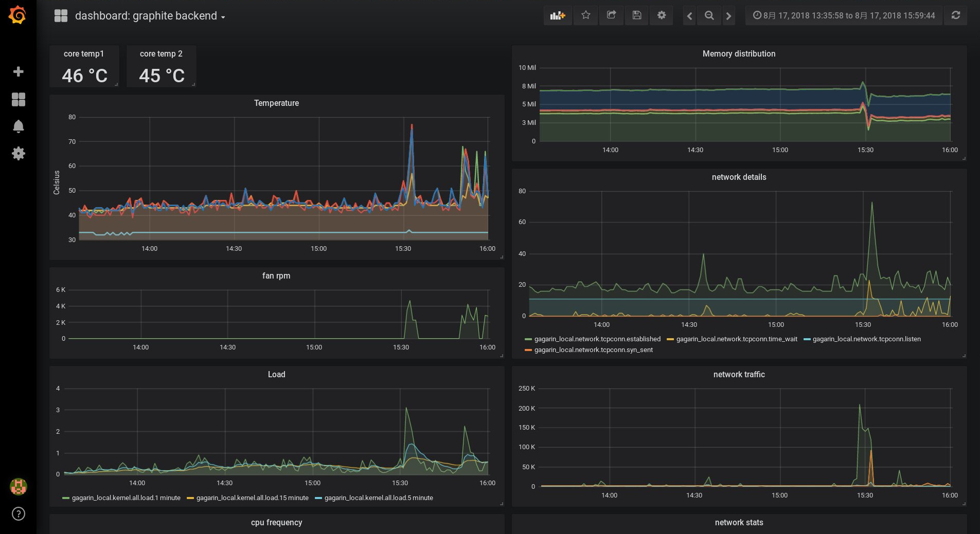Open the Temperature panel title menu
The height and width of the screenshot is (534, 980).
pos(276,103)
